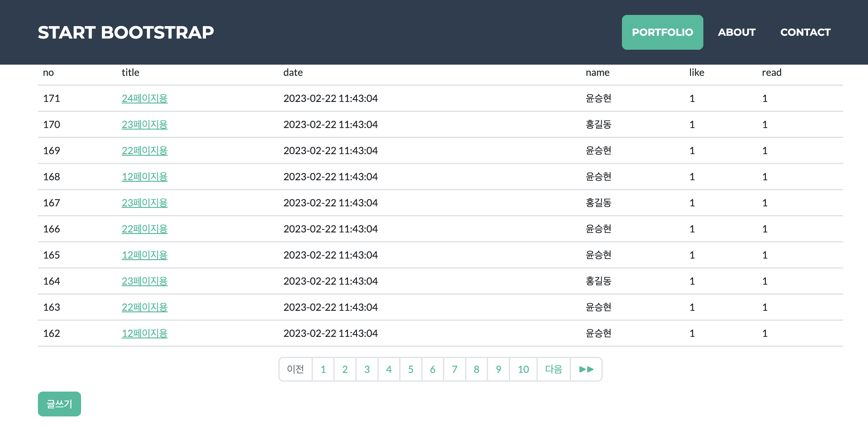Click the 글쓰기 write button
The image size is (868, 427).
[59, 404]
